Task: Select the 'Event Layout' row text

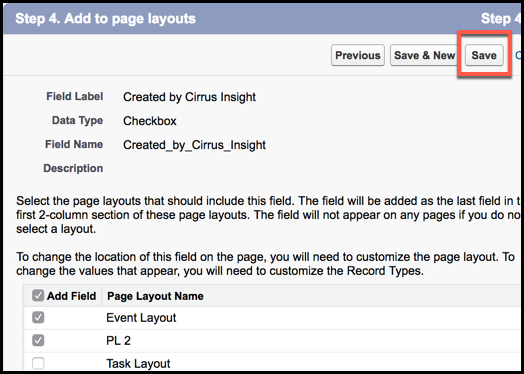Action: click(x=141, y=318)
